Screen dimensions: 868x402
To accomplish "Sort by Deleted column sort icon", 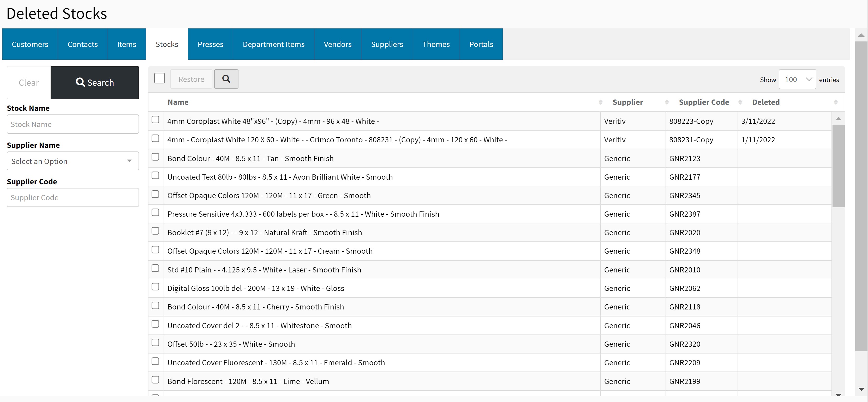I will pos(835,102).
